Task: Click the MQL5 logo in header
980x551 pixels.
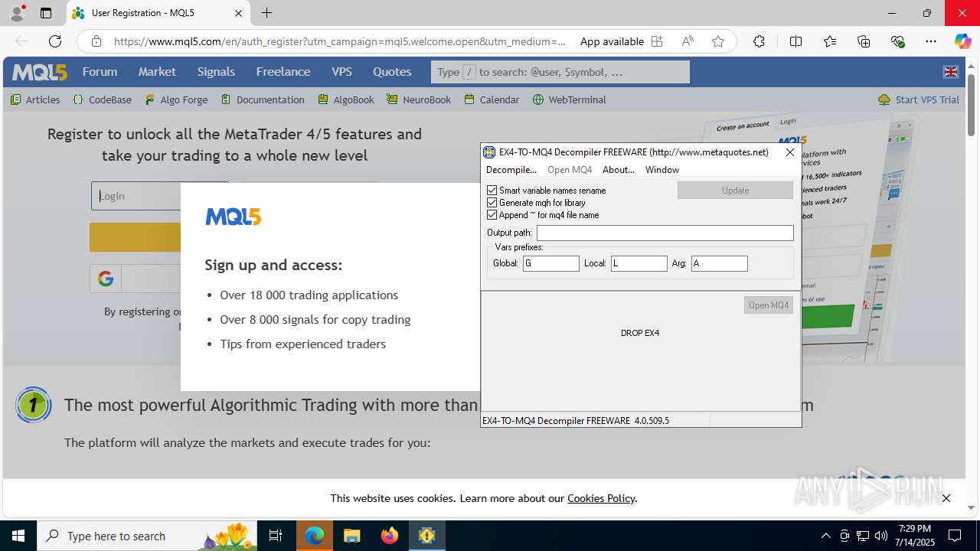Action: click(40, 72)
